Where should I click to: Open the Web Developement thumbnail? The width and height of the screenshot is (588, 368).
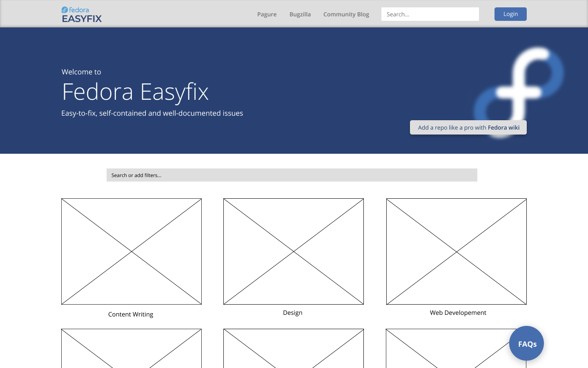tap(457, 251)
